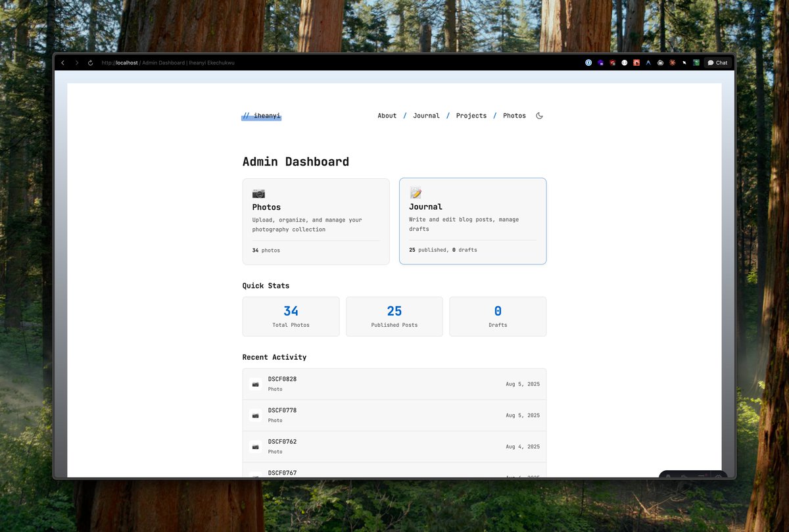Click the purple extension icon in toolbar

coord(600,63)
